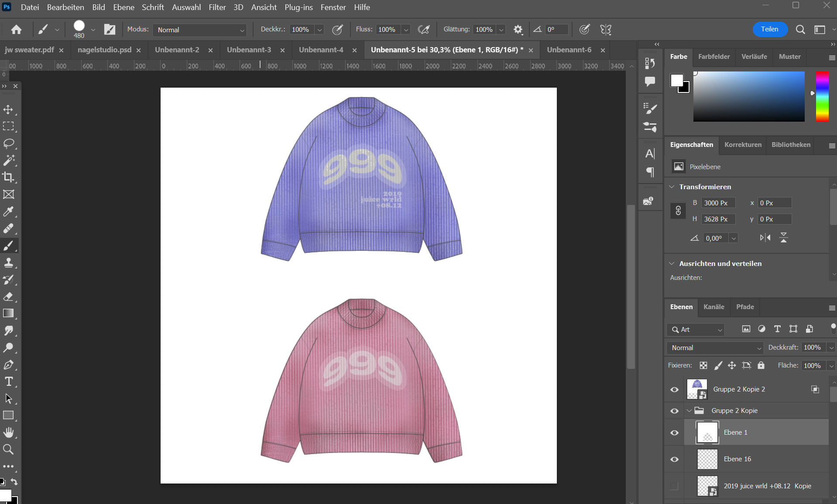This screenshot has width=837, height=504.
Task: Flip layer horizontally in Transformieren section
Action: point(765,238)
